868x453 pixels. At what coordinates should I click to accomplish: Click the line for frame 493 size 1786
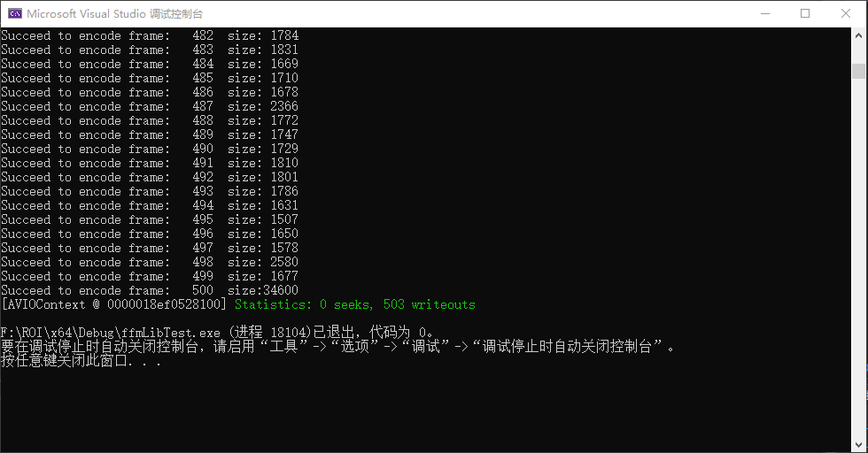[x=150, y=191]
